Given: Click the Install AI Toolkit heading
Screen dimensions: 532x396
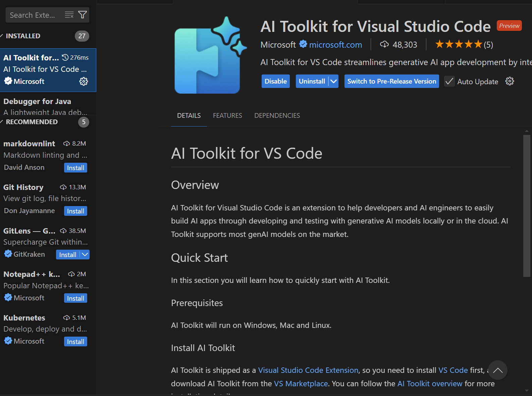Looking at the screenshot, I should (x=203, y=348).
